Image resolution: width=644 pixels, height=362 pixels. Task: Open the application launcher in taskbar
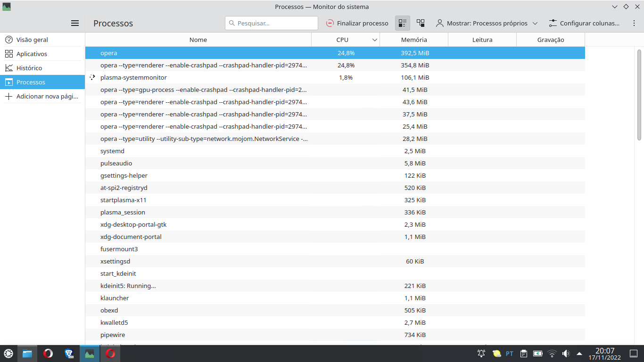8,354
